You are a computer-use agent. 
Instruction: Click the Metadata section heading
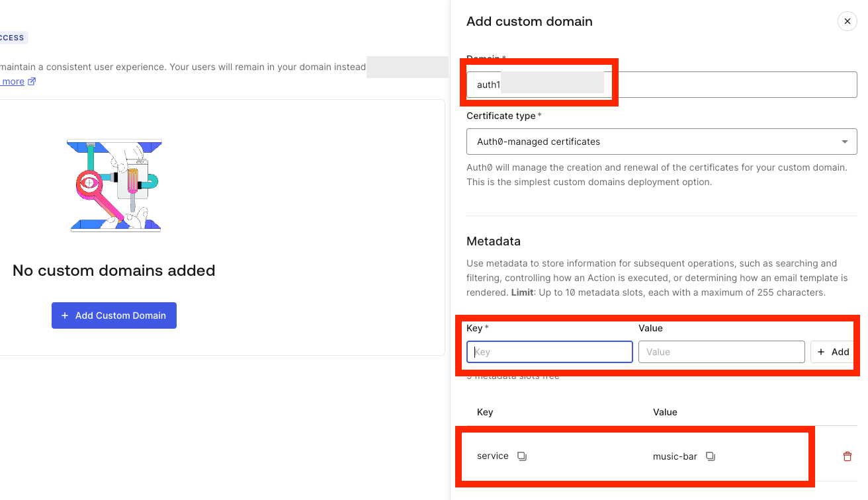coord(494,241)
